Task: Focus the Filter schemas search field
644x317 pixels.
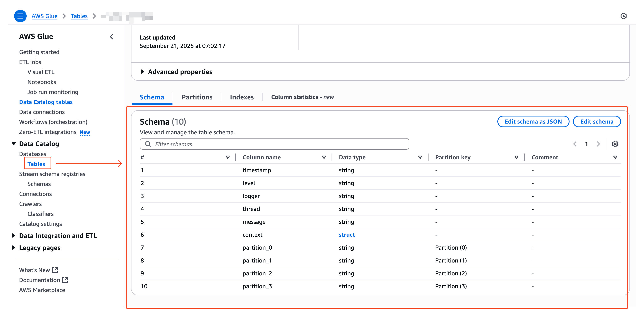Action: 274,144
